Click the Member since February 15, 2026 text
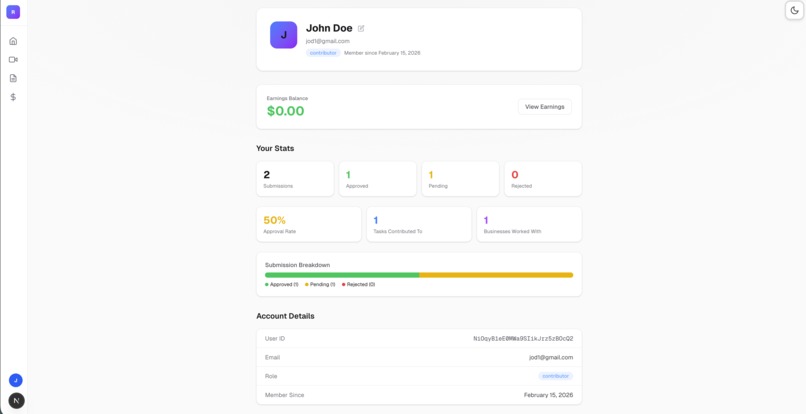806x414 pixels. [382, 53]
